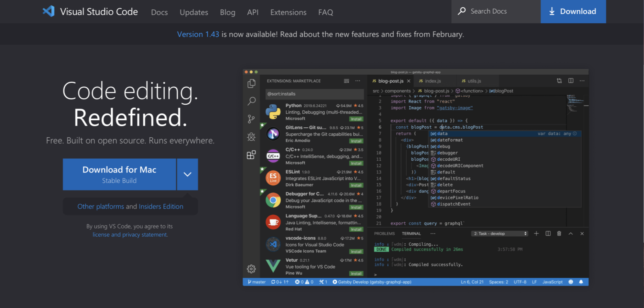
Task: Install the Vetur extension
Action: (356, 273)
